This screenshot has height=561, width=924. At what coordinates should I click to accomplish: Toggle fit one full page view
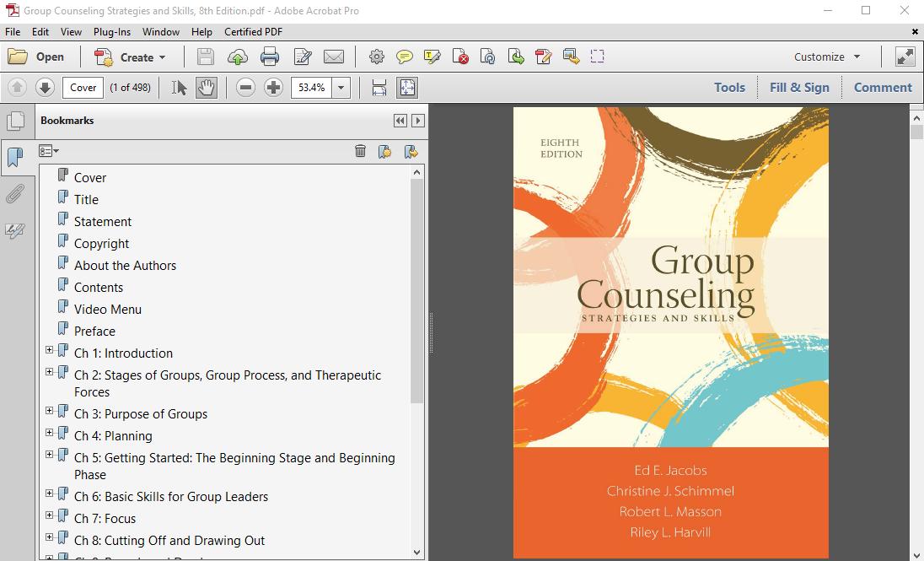pos(407,88)
